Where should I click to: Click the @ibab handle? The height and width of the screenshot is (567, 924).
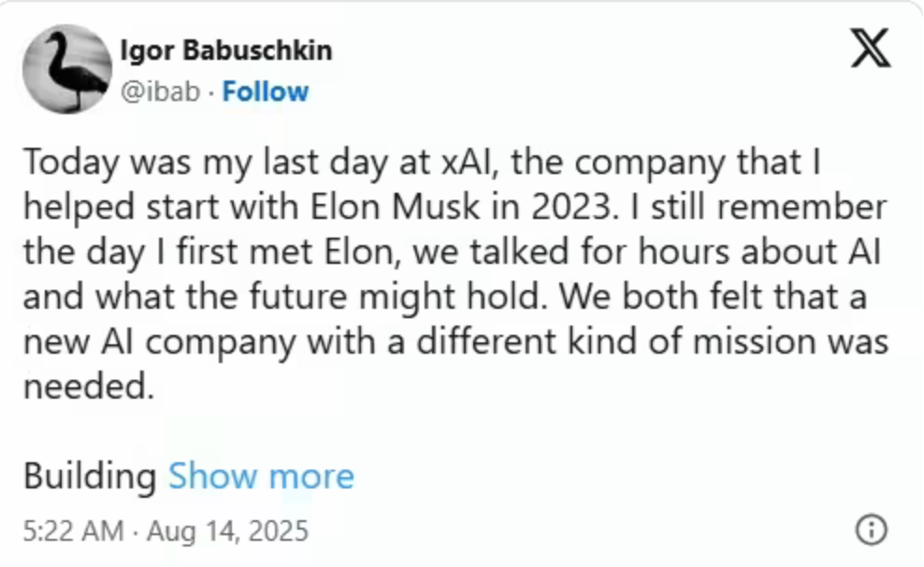[160, 92]
